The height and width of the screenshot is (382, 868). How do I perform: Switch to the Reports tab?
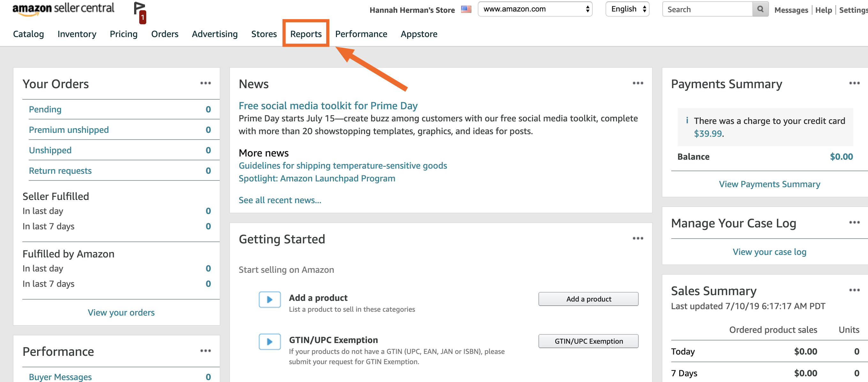(305, 34)
